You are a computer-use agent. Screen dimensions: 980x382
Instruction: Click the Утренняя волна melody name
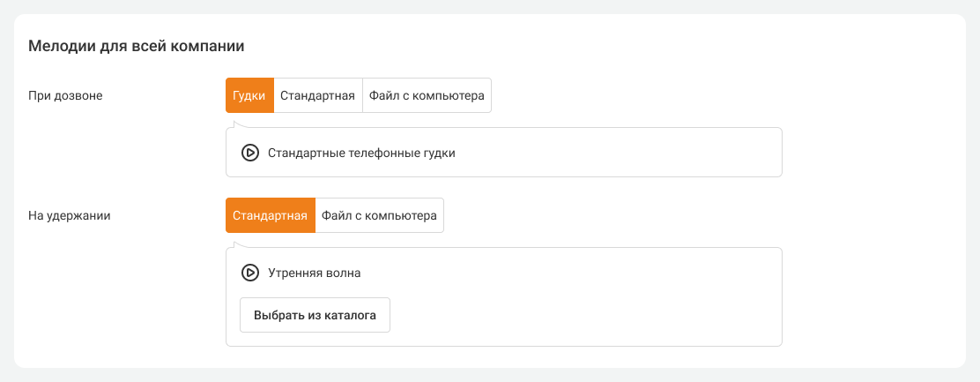pos(314,273)
